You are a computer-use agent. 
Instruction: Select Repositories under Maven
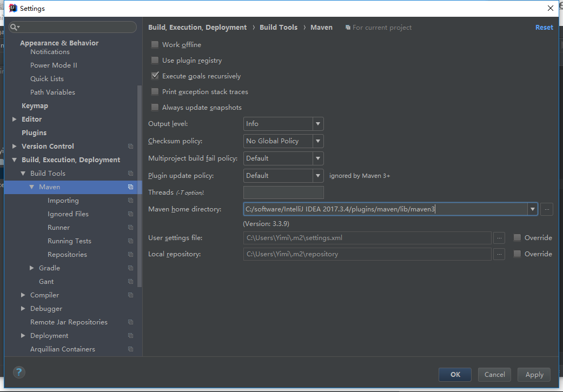tap(67, 255)
